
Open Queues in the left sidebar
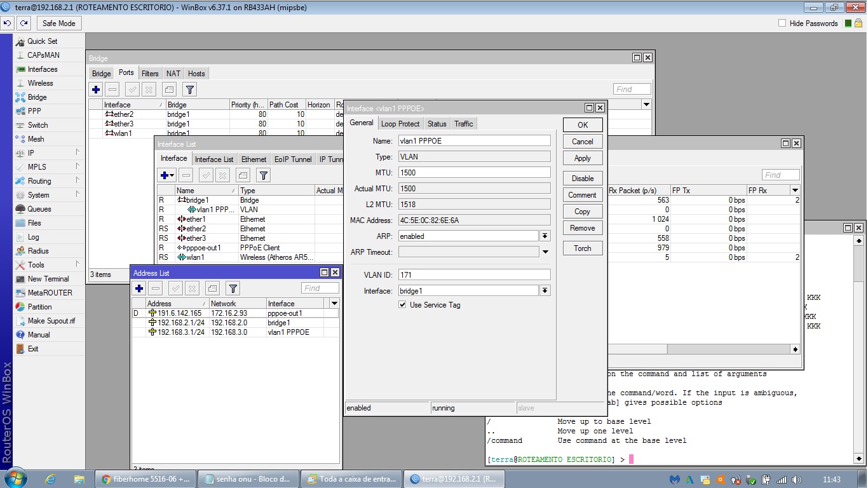click(39, 209)
